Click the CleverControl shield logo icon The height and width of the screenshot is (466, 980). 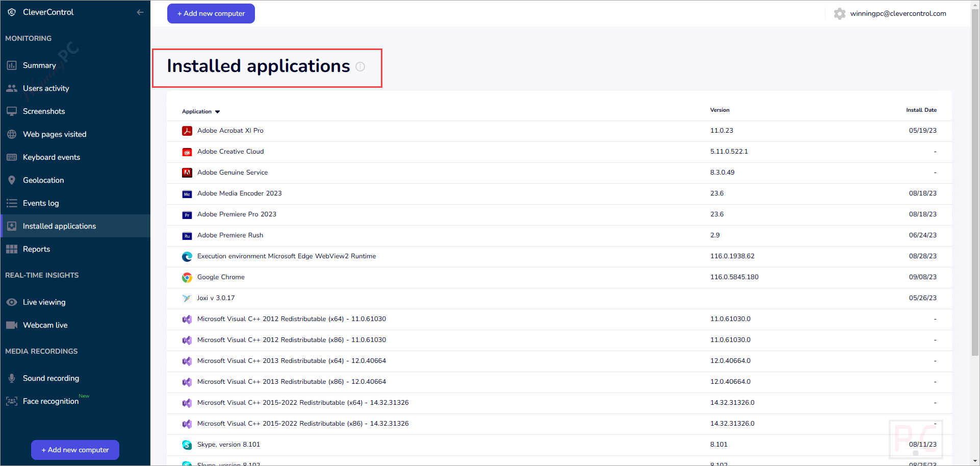(x=12, y=12)
